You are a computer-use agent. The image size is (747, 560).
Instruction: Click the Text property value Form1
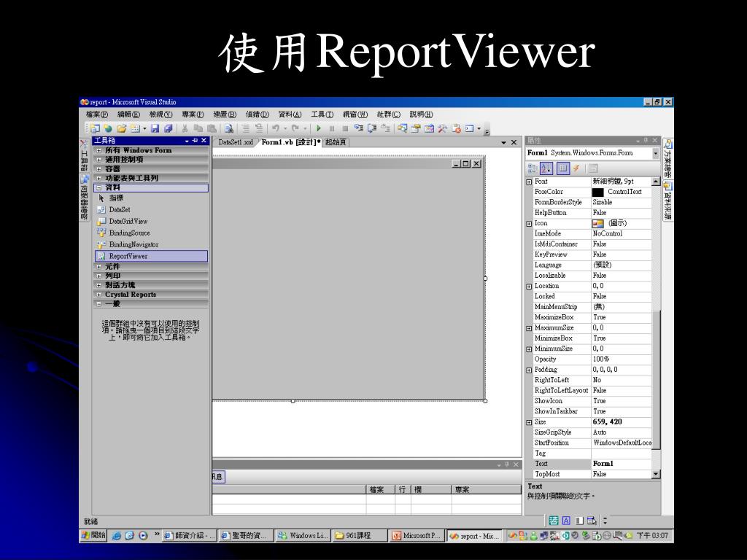pyautogui.click(x=603, y=463)
